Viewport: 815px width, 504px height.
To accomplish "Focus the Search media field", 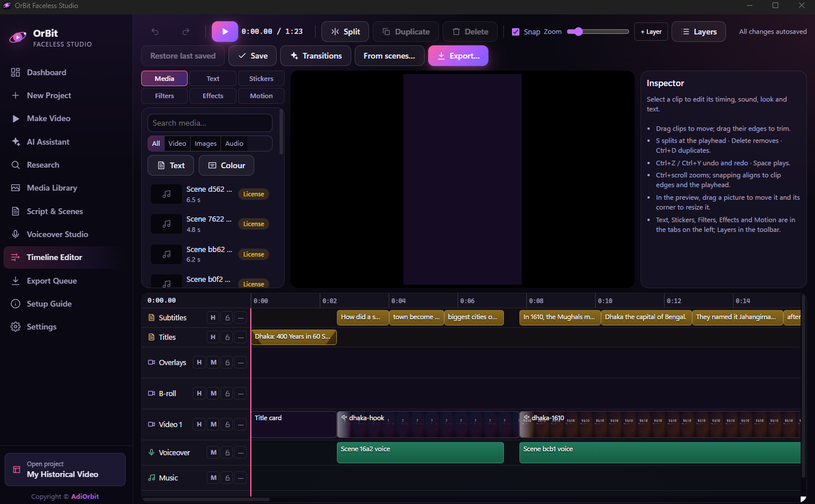I will pos(210,123).
